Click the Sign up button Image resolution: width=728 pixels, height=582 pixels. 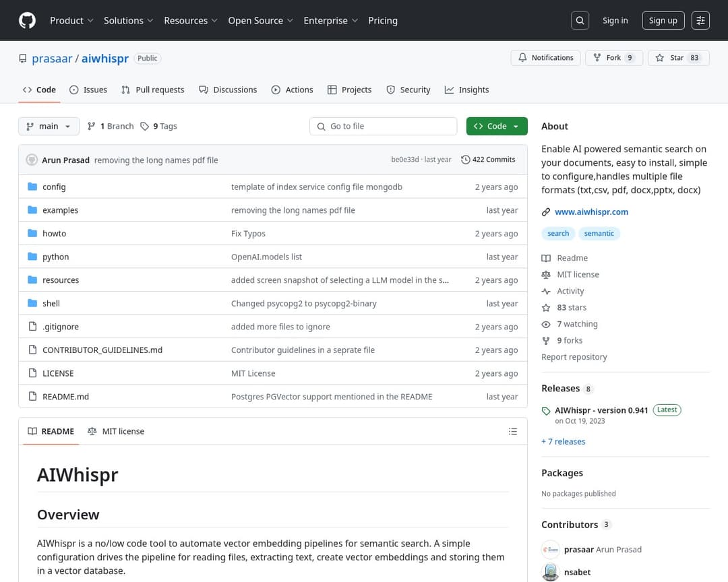(x=663, y=20)
